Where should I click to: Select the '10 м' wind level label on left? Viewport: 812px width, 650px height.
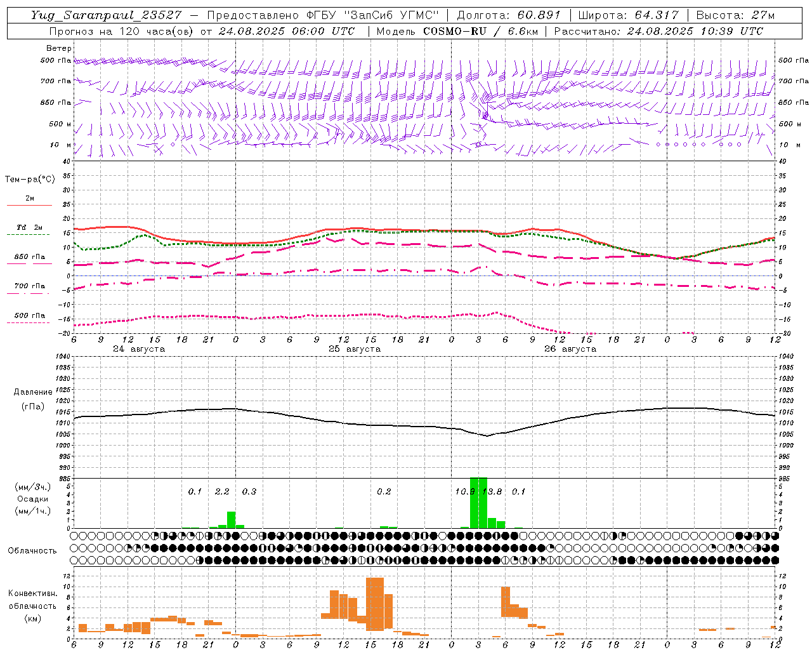61,145
